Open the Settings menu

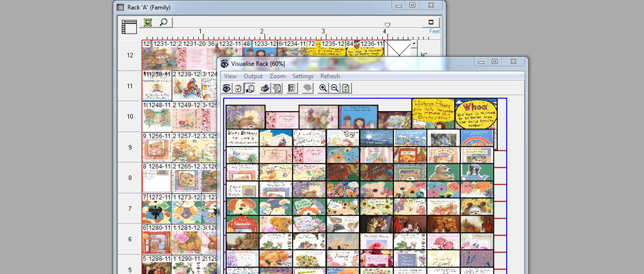pyautogui.click(x=302, y=76)
